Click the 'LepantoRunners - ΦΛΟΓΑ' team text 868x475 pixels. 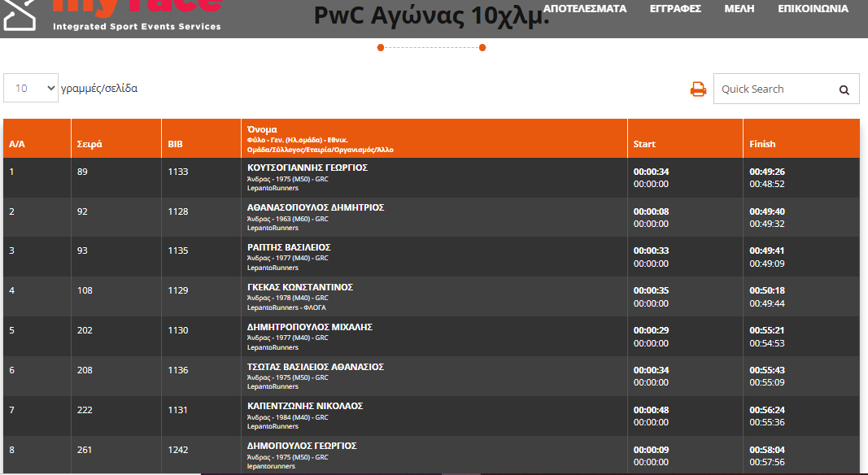point(286,307)
